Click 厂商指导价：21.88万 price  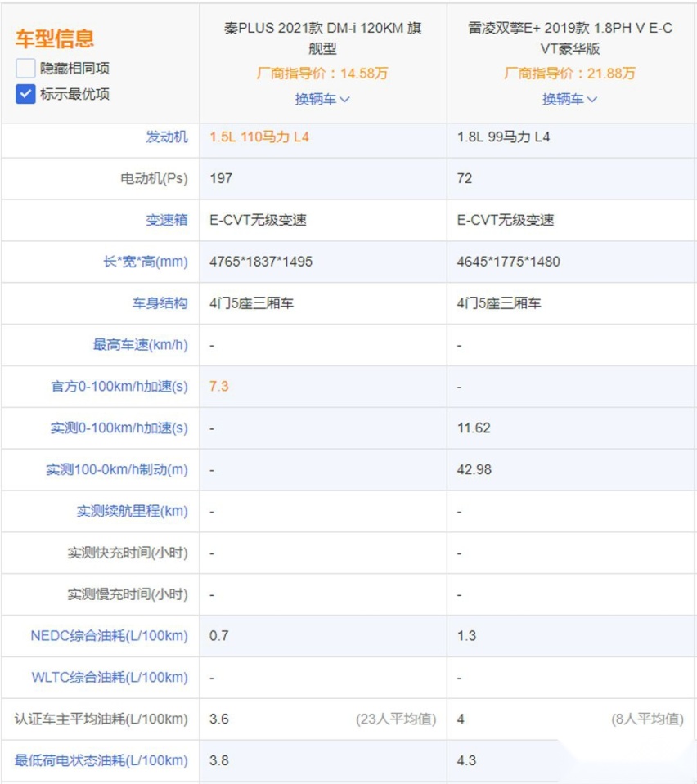coord(570,74)
